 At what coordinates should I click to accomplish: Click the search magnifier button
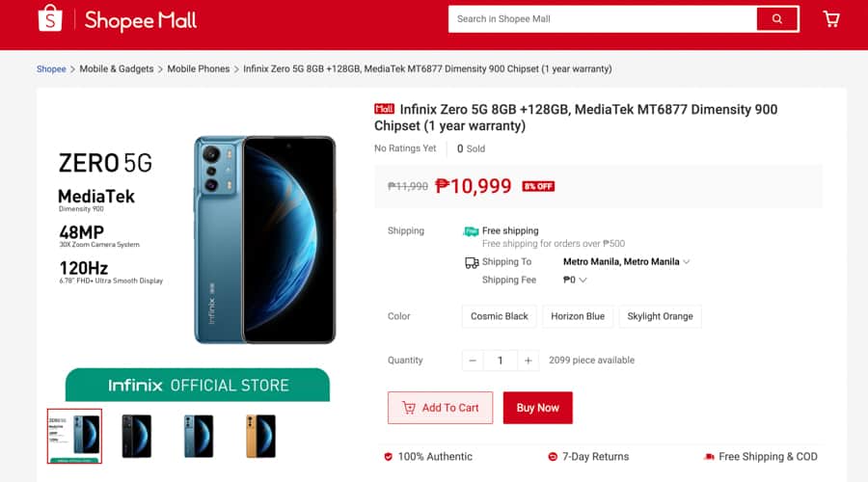776,19
